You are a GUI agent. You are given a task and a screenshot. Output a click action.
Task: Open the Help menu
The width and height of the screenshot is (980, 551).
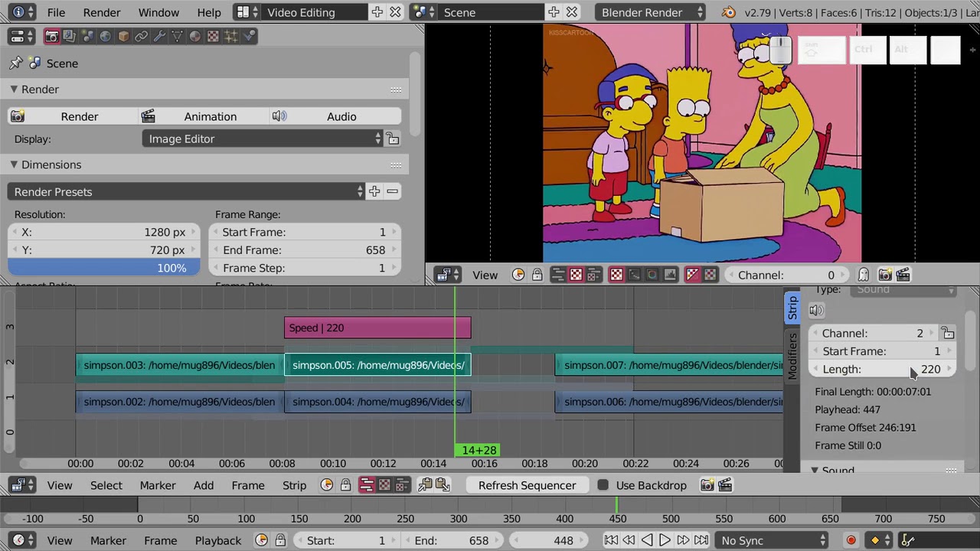tap(208, 12)
